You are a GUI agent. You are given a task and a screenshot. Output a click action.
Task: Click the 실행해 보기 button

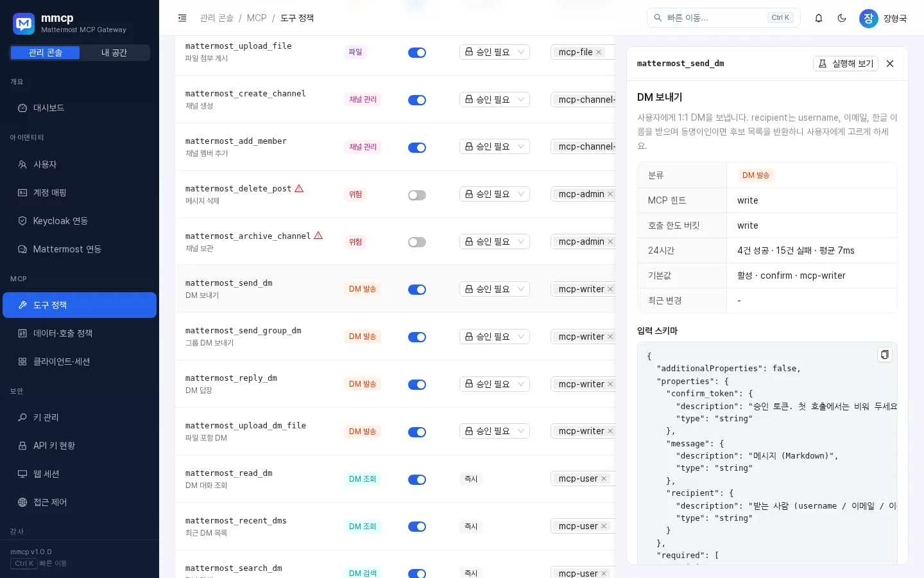[846, 64]
